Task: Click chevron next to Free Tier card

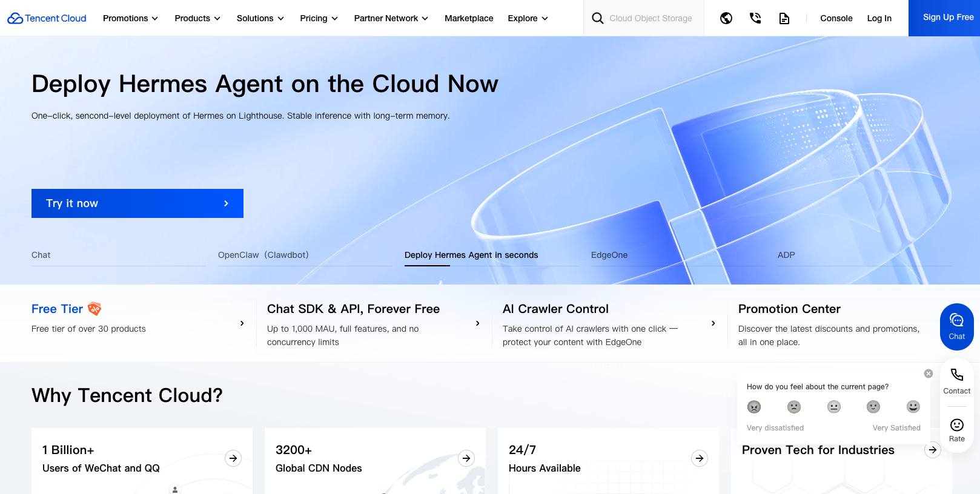Action: [242, 323]
